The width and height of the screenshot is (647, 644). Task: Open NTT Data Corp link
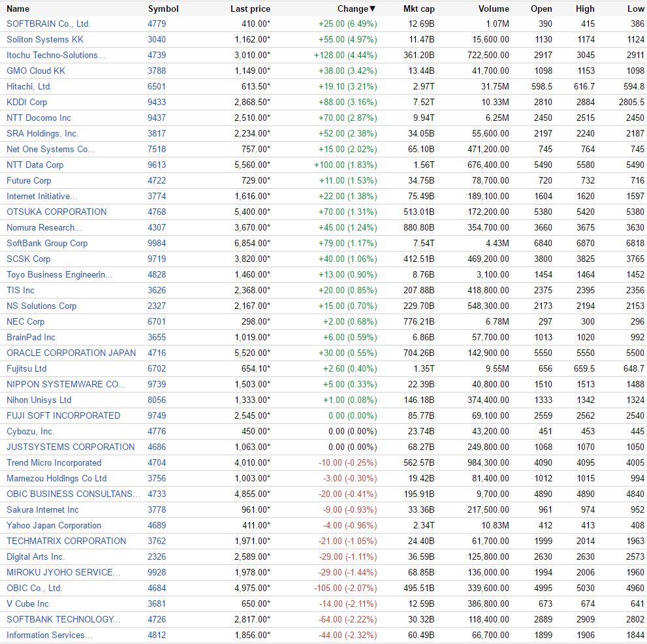pyautogui.click(x=35, y=165)
